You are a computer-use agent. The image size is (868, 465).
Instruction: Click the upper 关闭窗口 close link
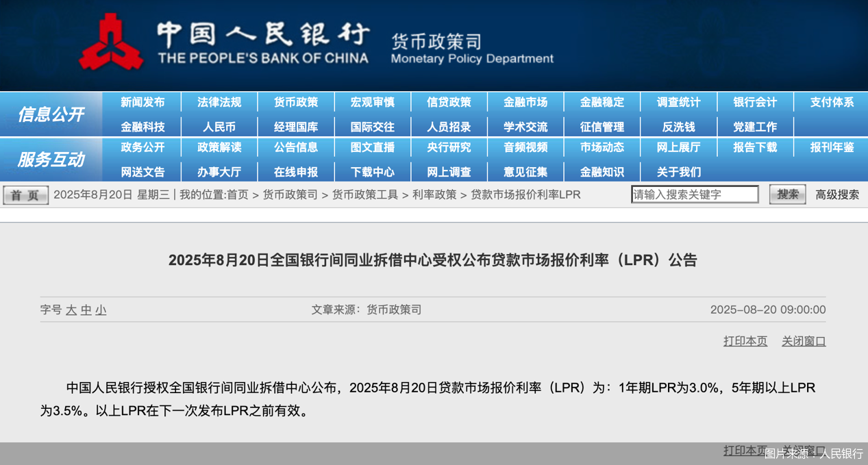tap(804, 341)
